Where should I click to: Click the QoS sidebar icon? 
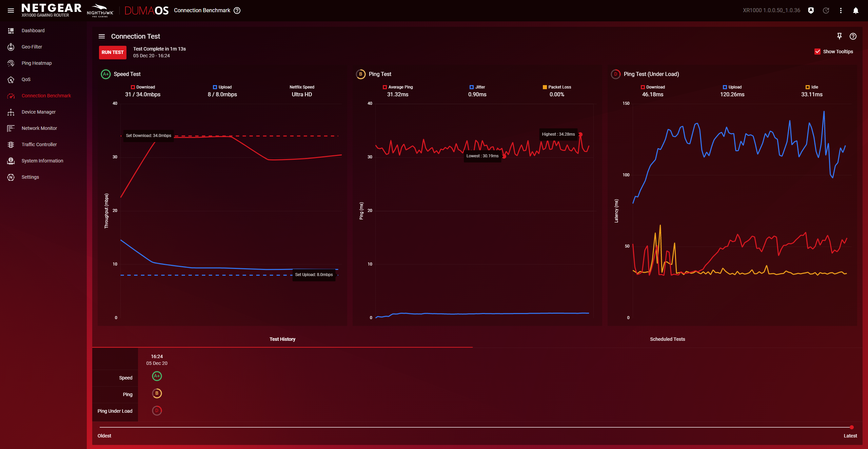[11, 79]
